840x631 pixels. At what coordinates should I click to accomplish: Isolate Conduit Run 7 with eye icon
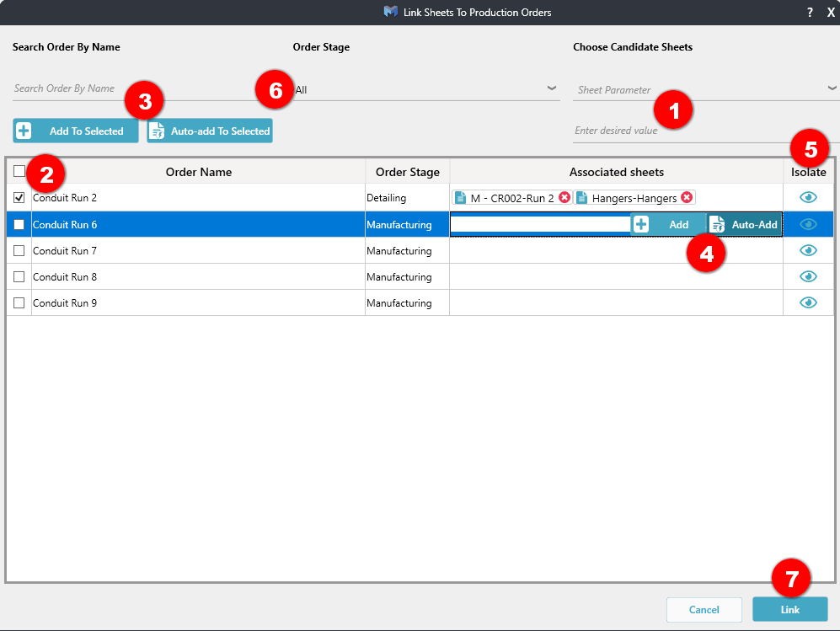[x=808, y=250]
